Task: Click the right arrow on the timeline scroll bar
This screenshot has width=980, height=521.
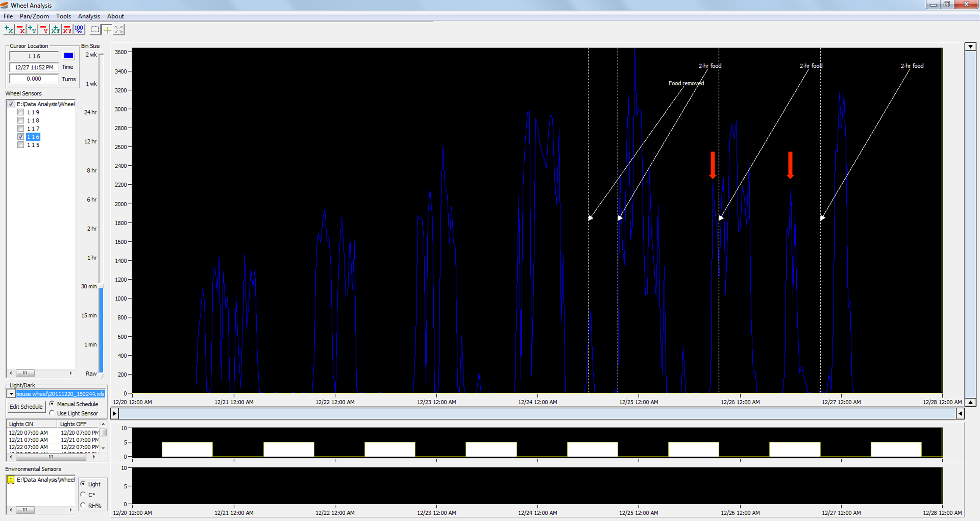Action: pos(114,413)
